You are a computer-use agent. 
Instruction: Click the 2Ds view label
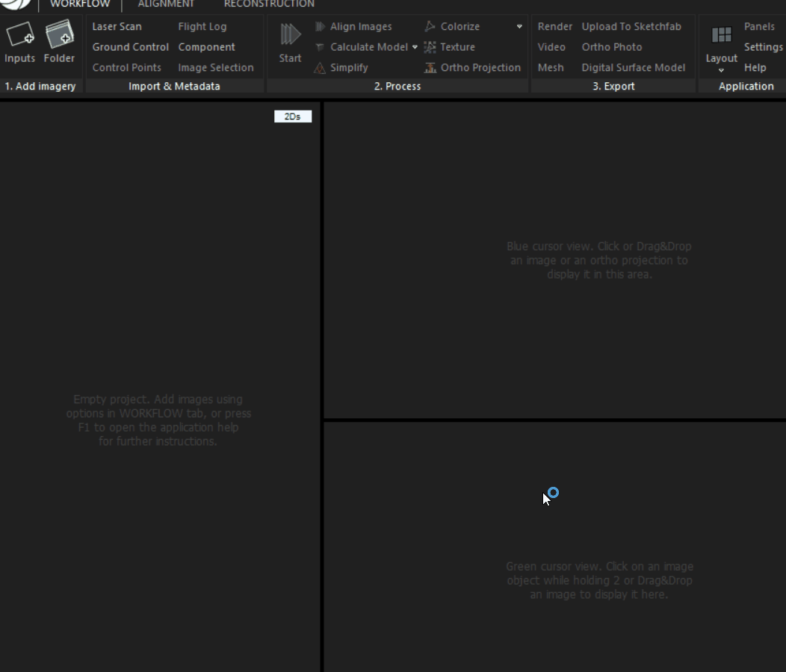click(x=293, y=116)
